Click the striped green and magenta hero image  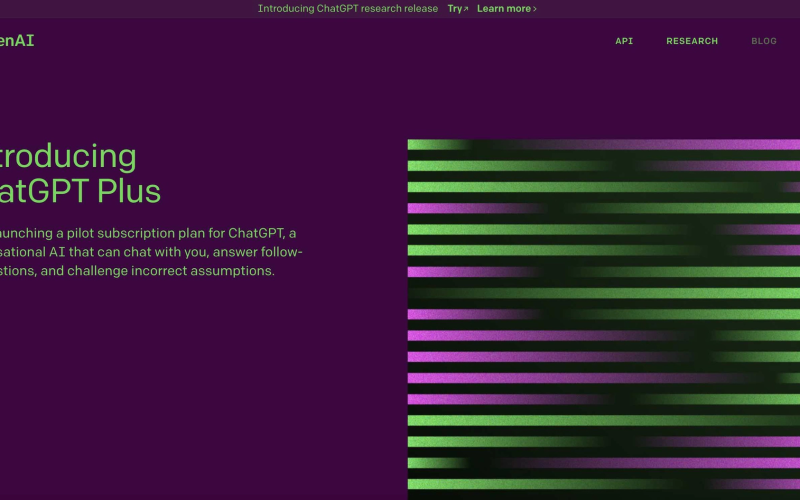click(604, 318)
